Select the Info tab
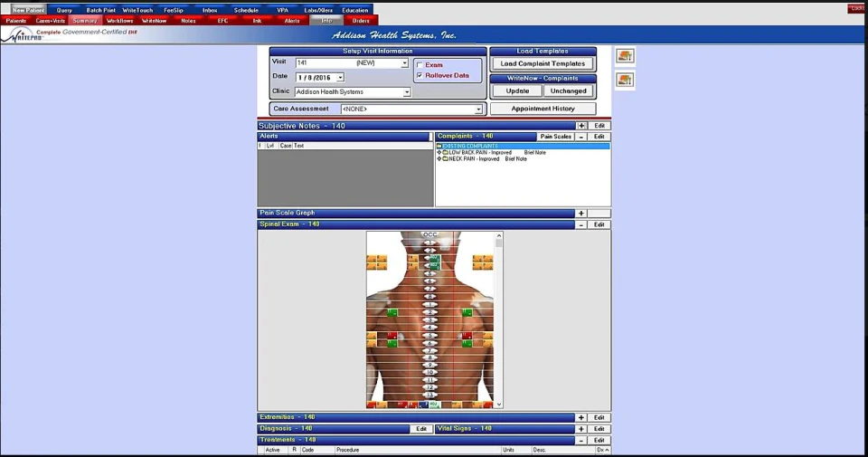Image resolution: width=868 pixels, height=457 pixels. point(326,21)
